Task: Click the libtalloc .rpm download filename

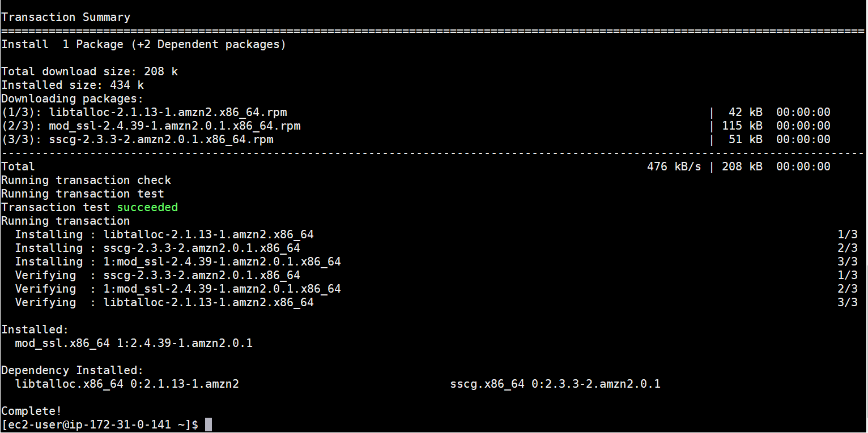Action: [168, 113]
